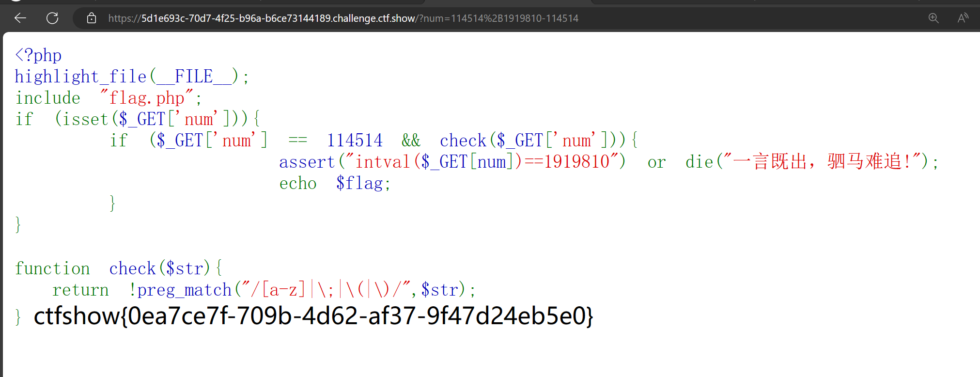Click the function check($str) definition
This screenshot has height=377, width=980.
pos(118,268)
